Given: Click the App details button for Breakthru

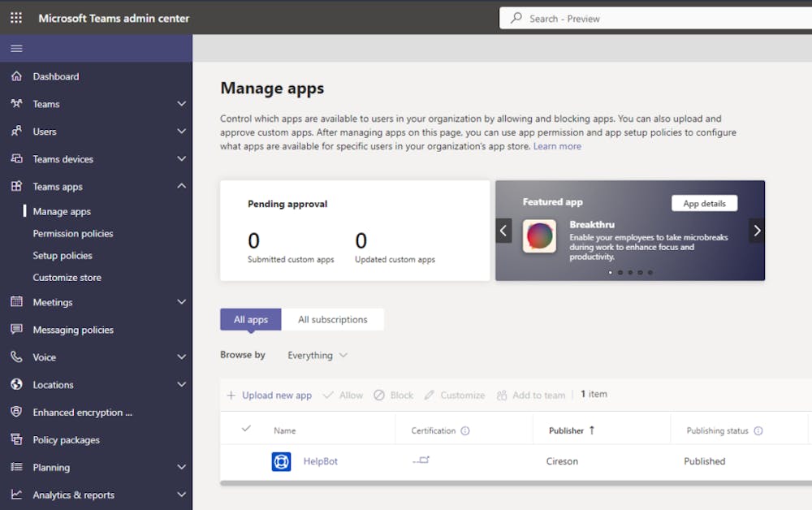Looking at the screenshot, I should pyautogui.click(x=704, y=203).
